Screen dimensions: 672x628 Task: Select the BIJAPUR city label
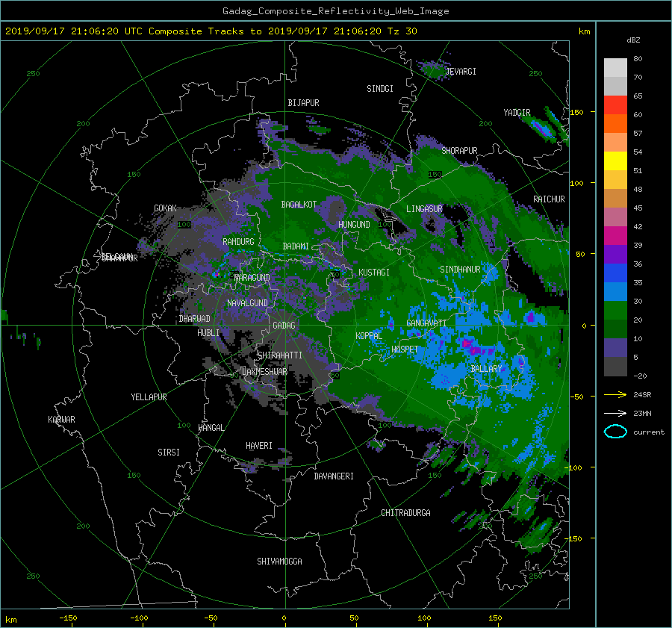tap(303, 103)
